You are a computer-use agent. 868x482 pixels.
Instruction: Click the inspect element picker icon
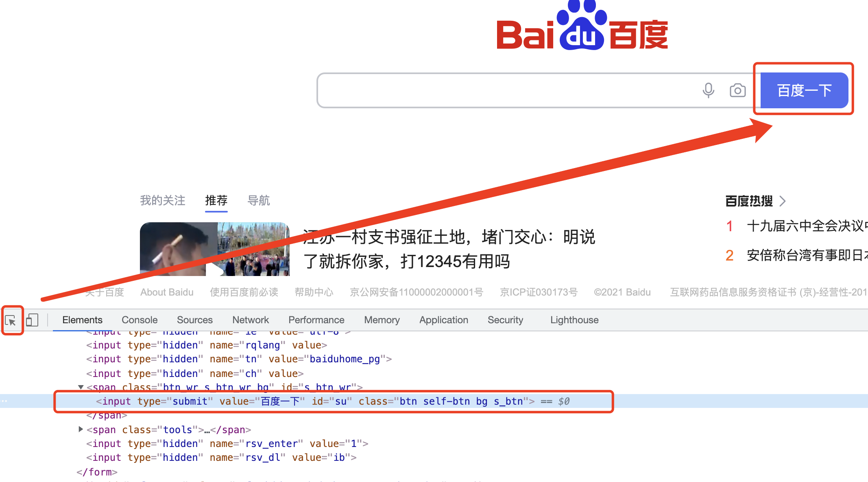11,321
